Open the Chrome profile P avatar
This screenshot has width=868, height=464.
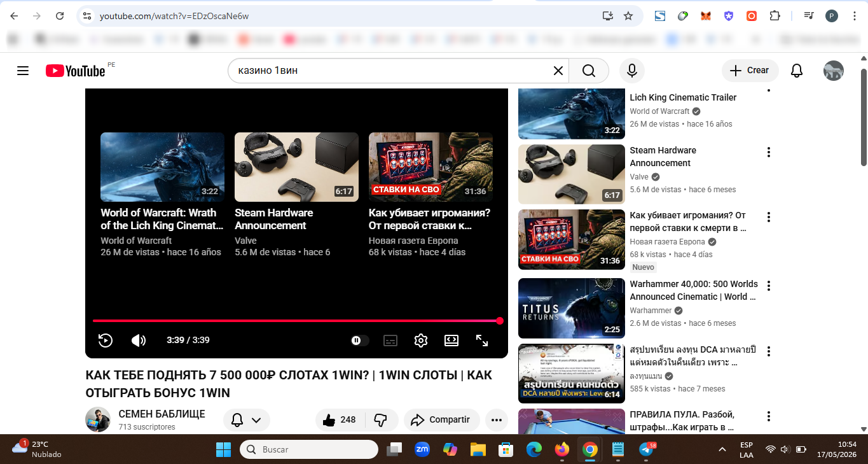click(832, 16)
